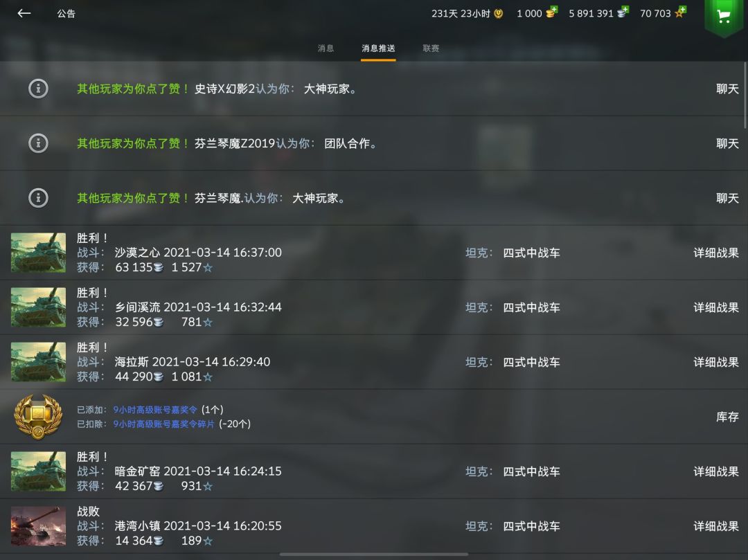
Task: View 详细战果 for the 沙漠之心 battle
Action: [x=715, y=253]
